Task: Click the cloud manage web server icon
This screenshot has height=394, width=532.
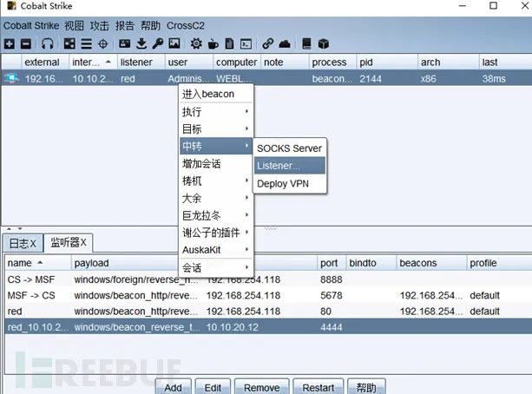Action: [x=285, y=43]
